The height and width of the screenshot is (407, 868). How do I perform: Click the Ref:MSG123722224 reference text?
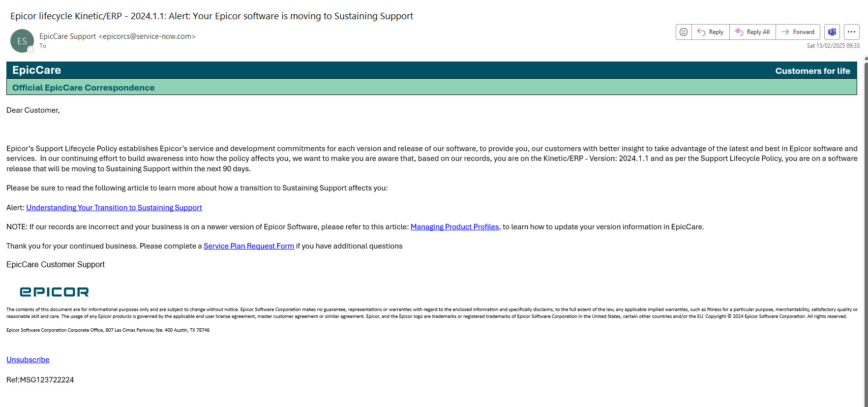coord(40,380)
